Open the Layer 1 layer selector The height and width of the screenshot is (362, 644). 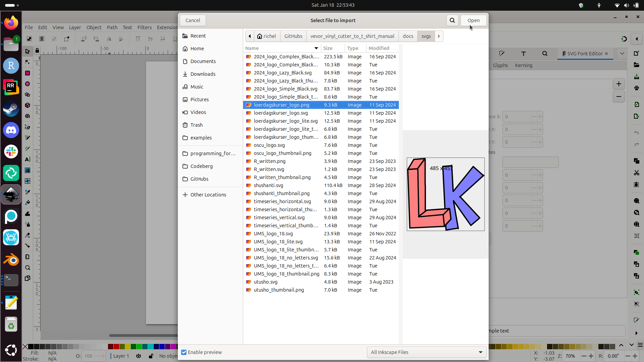click(121, 356)
